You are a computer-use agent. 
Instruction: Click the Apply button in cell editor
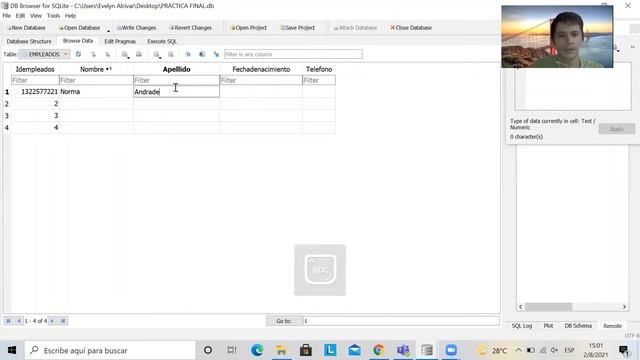pyautogui.click(x=616, y=129)
